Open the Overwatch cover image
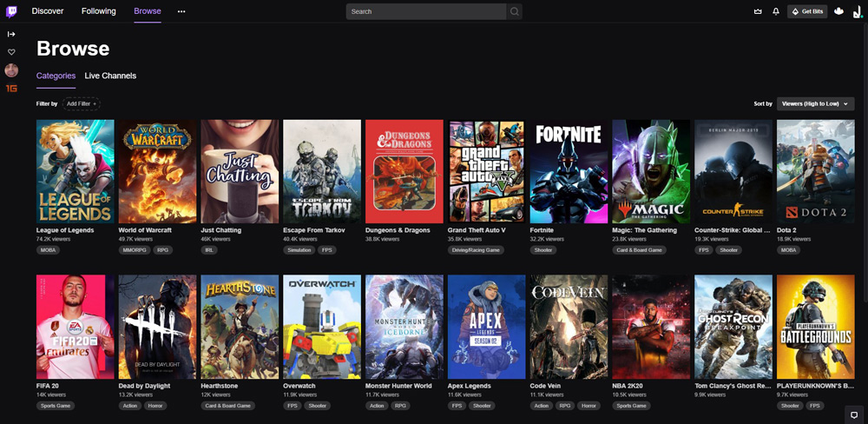 pyautogui.click(x=322, y=327)
